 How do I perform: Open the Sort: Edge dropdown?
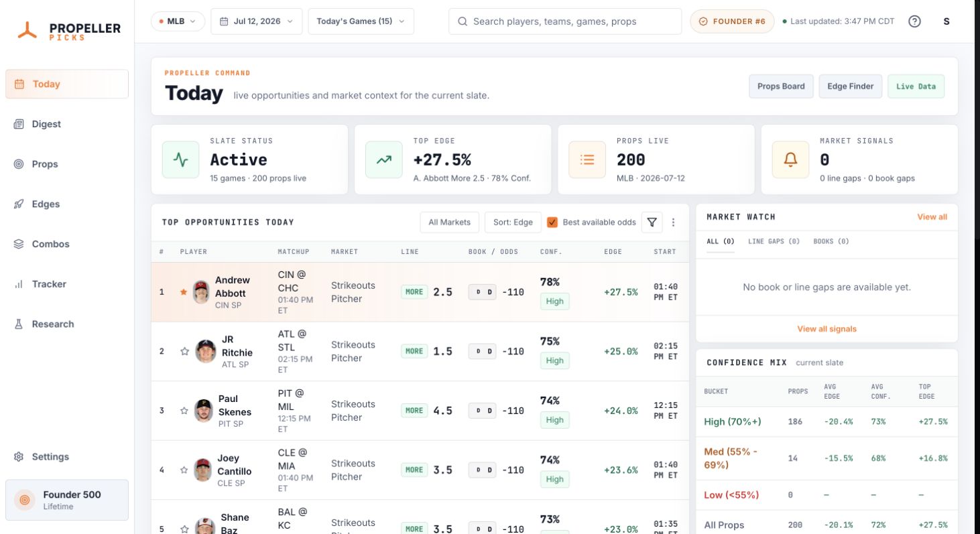(513, 222)
